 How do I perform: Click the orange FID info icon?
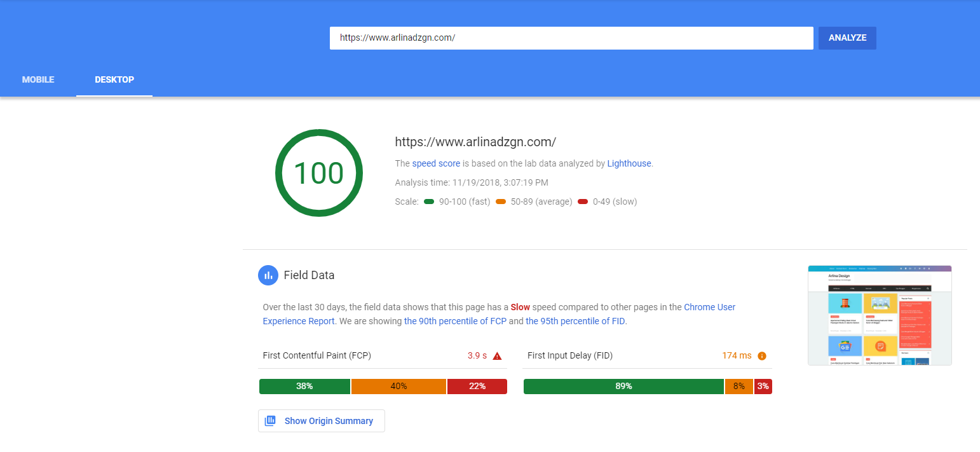[x=762, y=356]
